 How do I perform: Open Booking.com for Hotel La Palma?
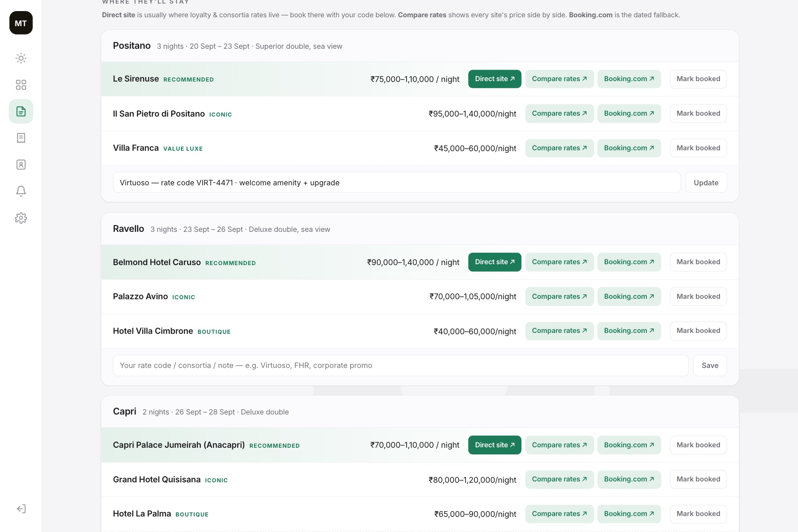pyautogui.click(x=629, y=514)
